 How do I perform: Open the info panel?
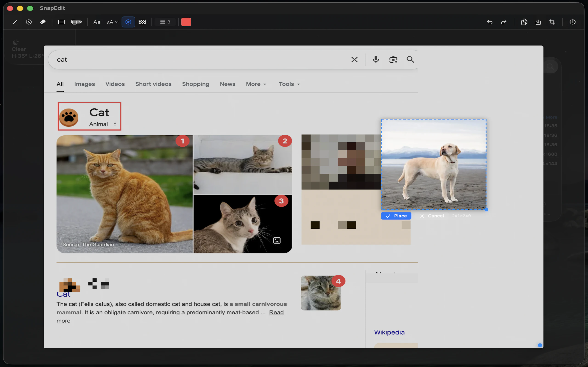(x=573, y=22)
